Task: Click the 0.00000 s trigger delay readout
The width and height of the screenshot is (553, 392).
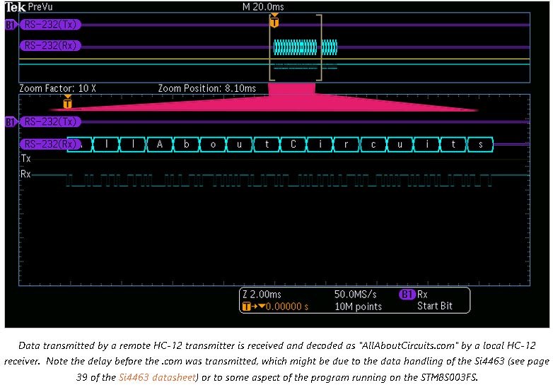Action: pos(286,307)
